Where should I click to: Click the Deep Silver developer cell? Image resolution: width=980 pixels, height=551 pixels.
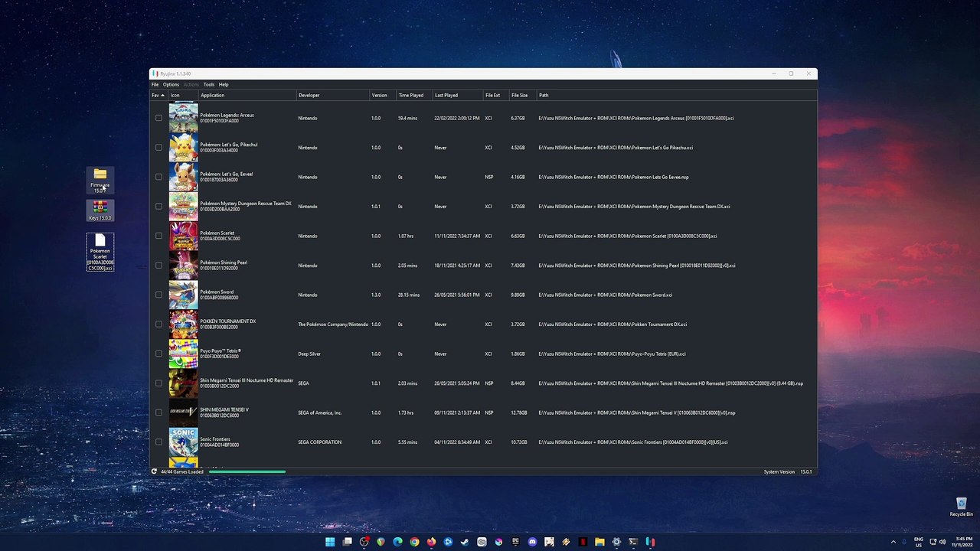309,354
